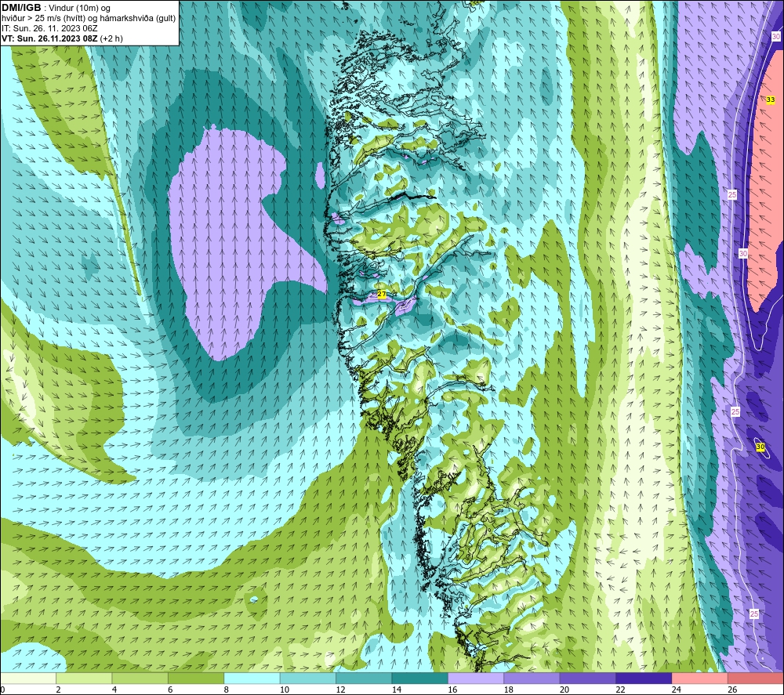
Task: Click the legend swatch between 0 and 2
Action: pos(28,678)
